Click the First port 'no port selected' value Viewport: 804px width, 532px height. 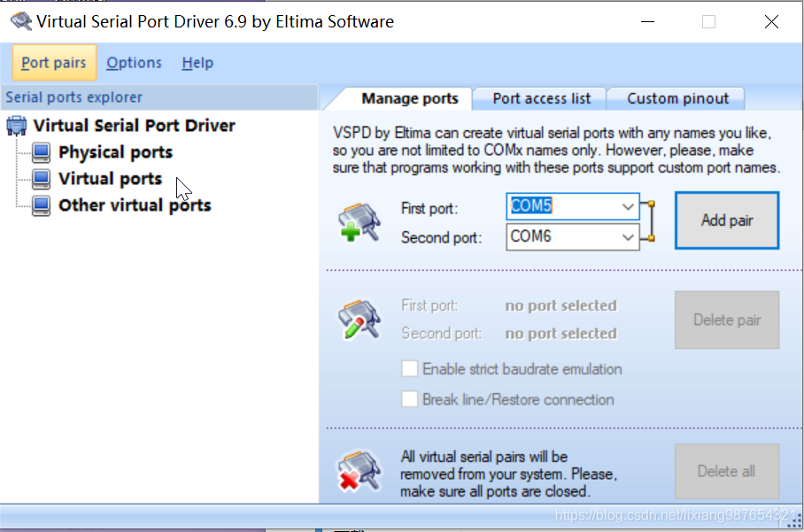pyautogui.click(x=561, y=306)
